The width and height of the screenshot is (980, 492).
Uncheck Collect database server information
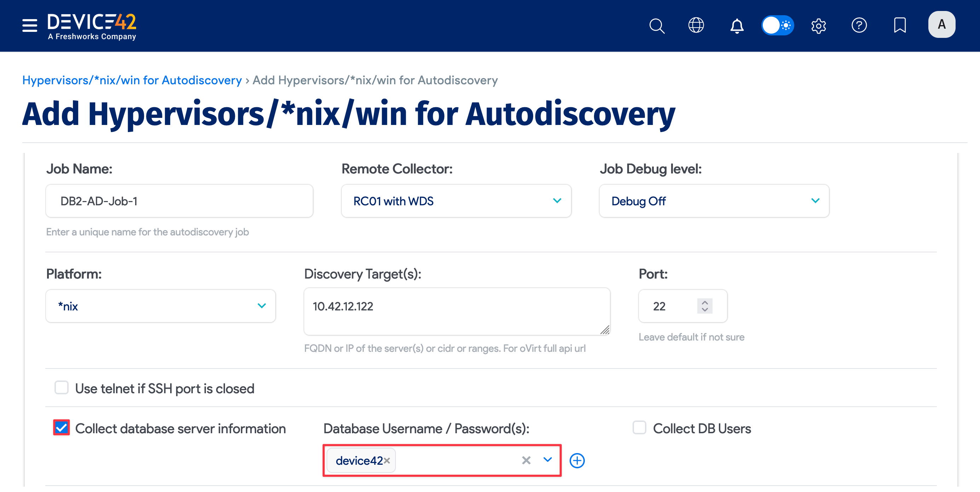coord(61,428)
